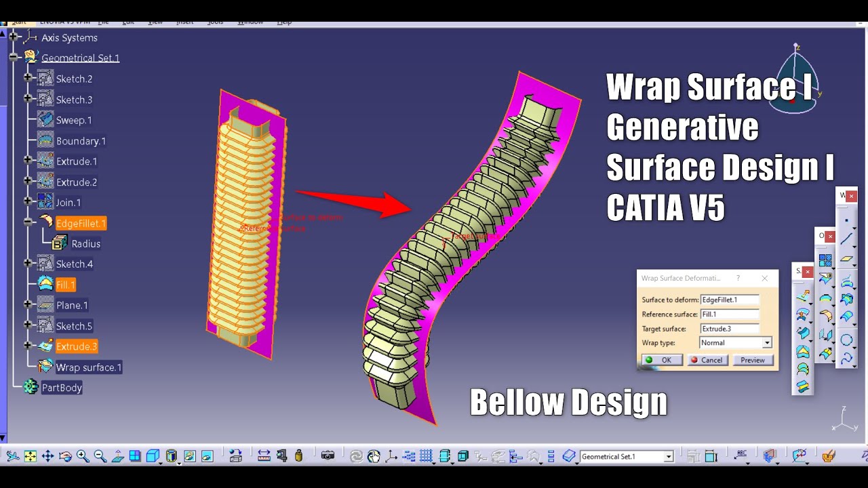Click the Target surface field
The height and width of the screenshot is (488, 868).
729,329
